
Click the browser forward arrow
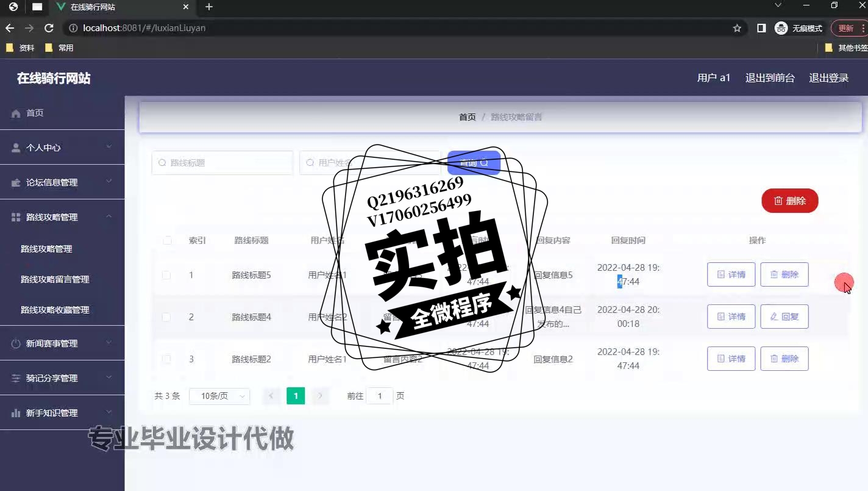click(29, 28)
